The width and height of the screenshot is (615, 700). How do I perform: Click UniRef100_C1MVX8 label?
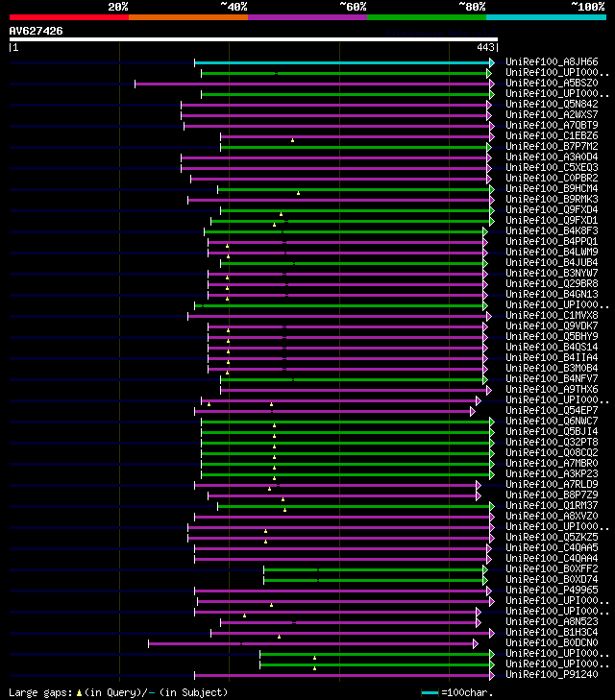point(552,316)
